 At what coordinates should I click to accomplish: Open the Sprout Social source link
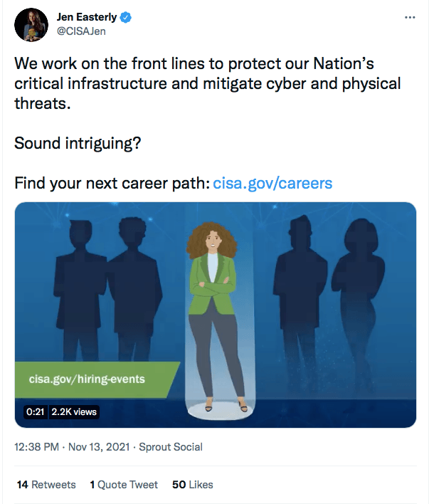pos(171,447)
